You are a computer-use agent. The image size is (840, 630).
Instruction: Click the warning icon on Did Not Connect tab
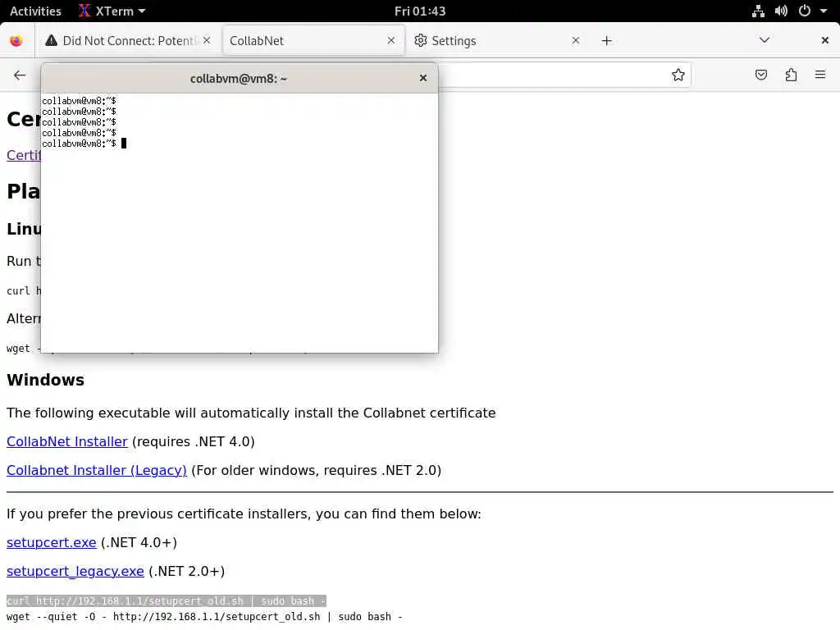coord(51,40)
